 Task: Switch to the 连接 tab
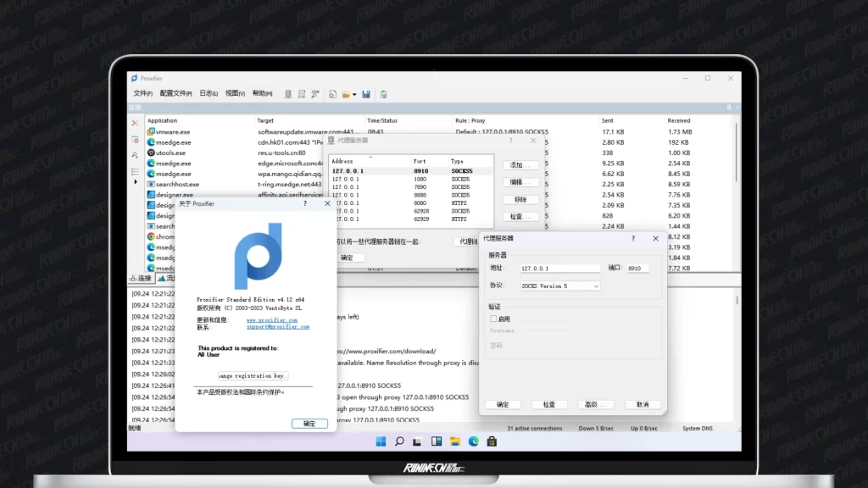(x=141, y=278)
